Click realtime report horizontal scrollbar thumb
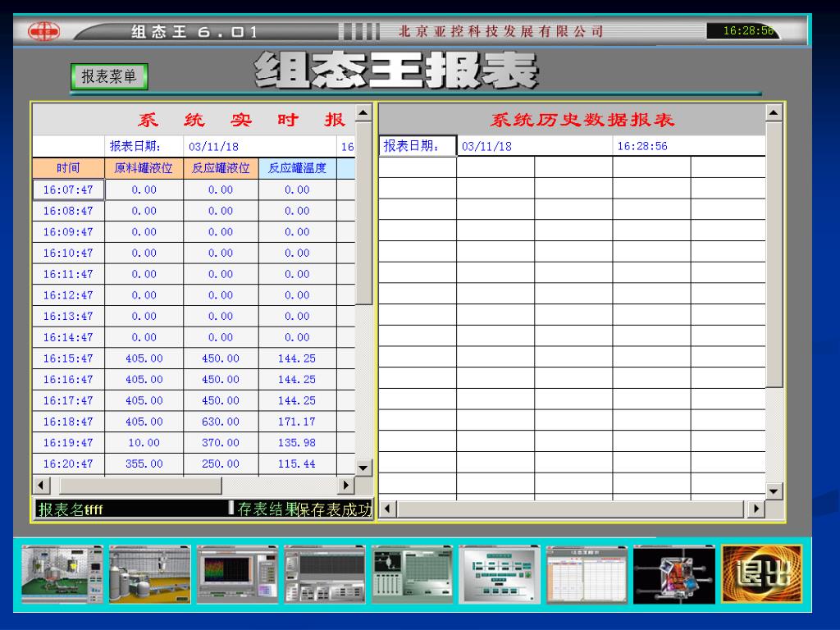This screenshot has width=840, height=630. point(140,486)
